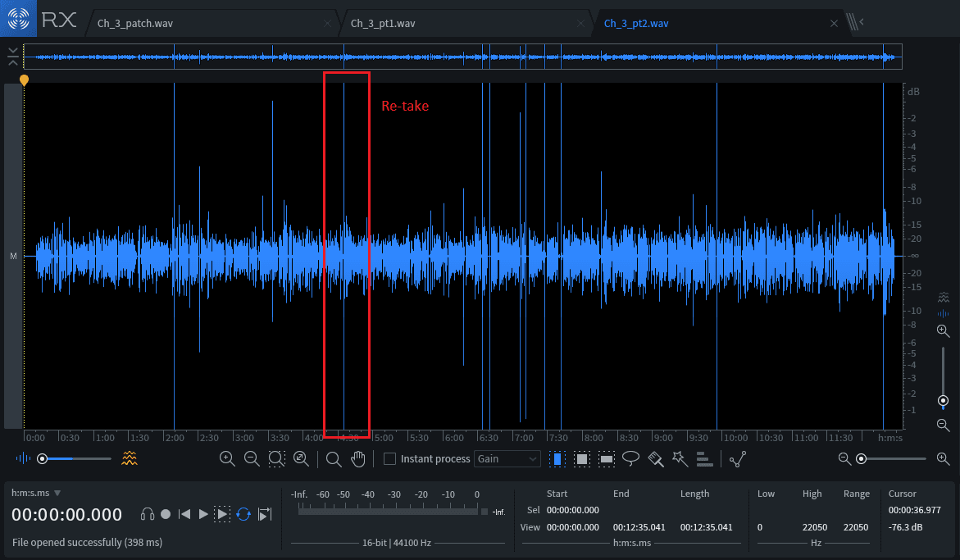The width and height of the screenshot is (960, 560).
Task: Click the vertical amplitude zoom out icon
Action: coord(943,425)
